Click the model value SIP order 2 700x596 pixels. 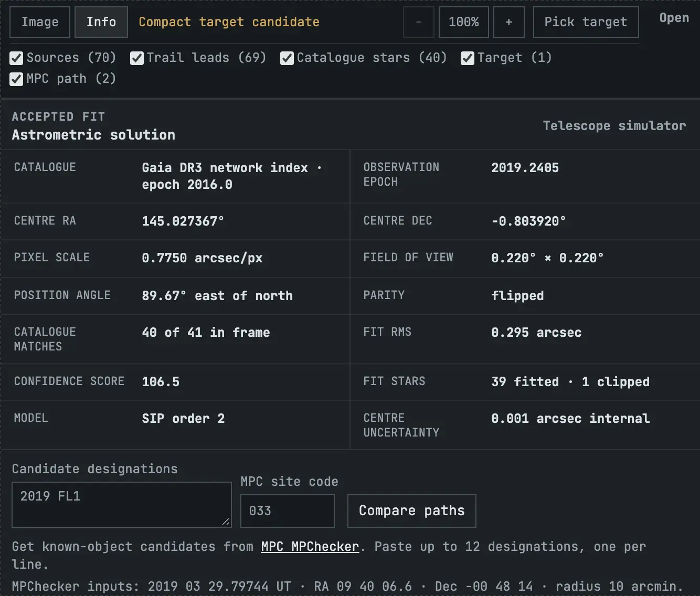(183, 419)
